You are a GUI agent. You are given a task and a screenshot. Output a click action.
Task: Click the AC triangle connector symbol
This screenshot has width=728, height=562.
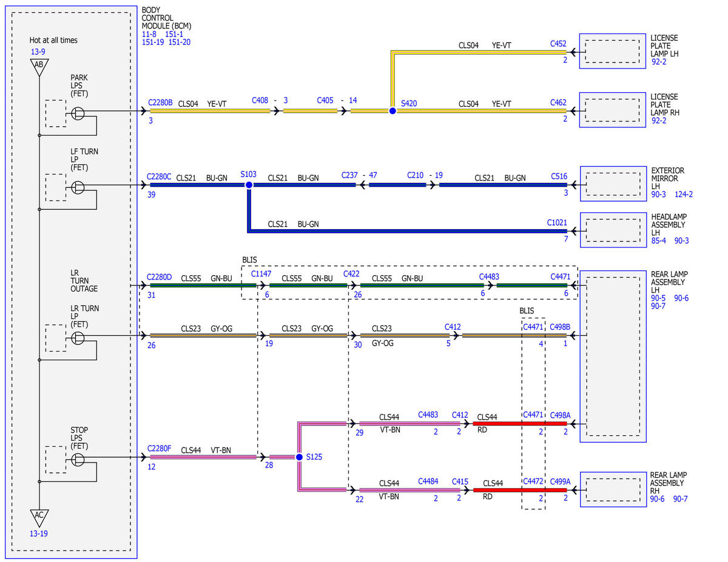click(39, 517)
